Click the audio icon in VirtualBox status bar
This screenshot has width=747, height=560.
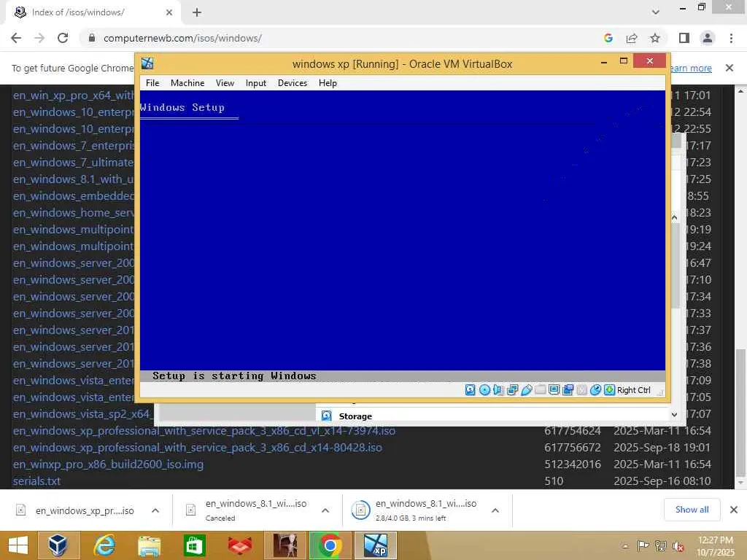498,390
